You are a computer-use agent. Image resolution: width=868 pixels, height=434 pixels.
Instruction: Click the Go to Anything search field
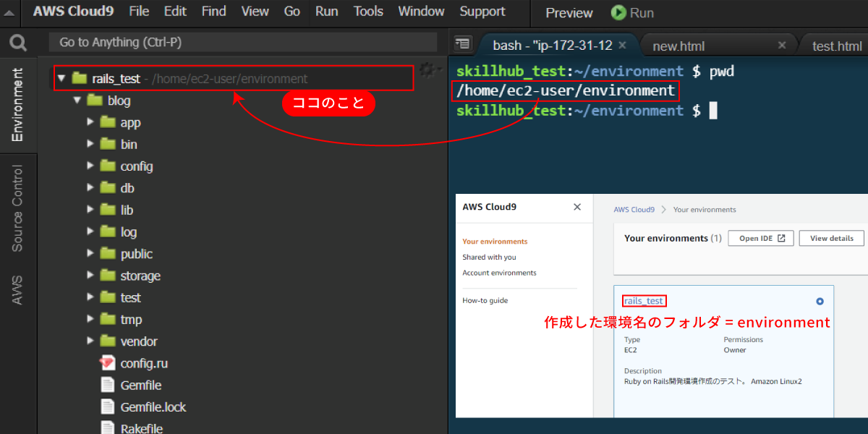243,42
